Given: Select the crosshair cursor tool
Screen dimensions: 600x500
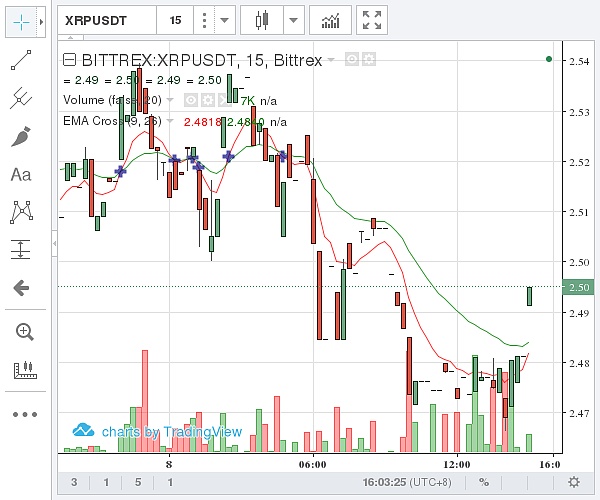Looking at the screenshot, I should (x=21, y=23).
